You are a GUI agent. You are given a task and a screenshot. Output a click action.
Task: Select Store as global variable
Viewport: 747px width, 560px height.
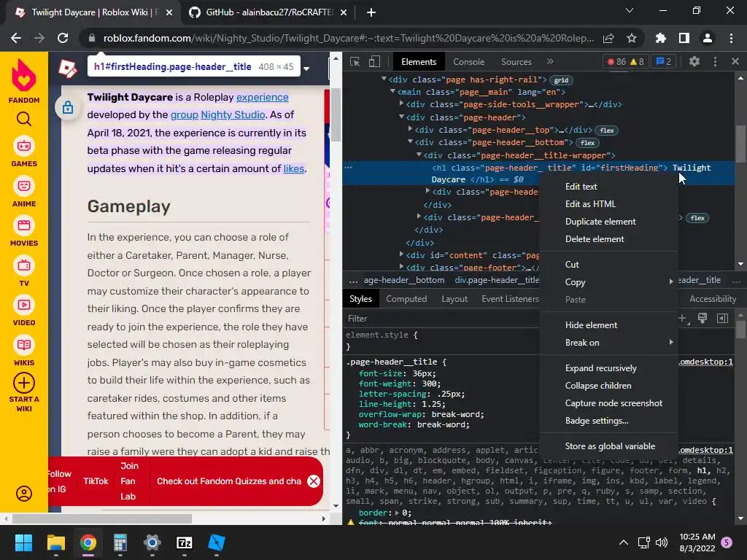(609, 446)
